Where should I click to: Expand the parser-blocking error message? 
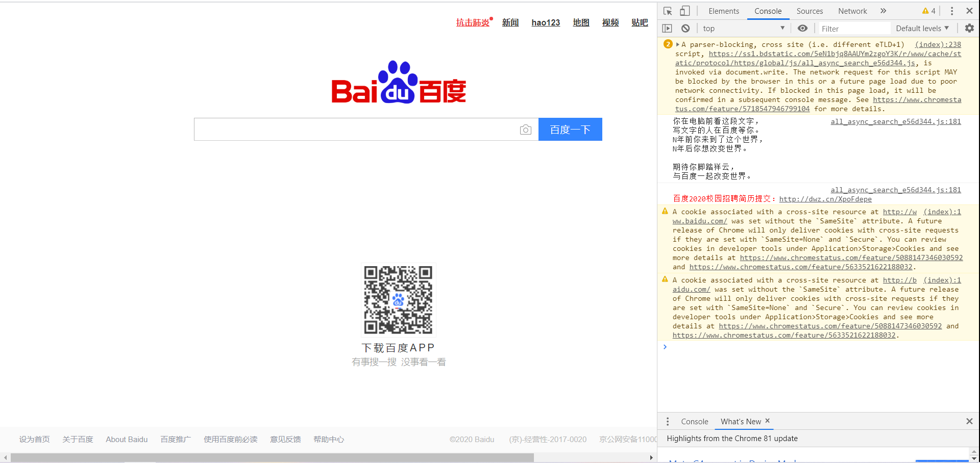pos(677,44)
